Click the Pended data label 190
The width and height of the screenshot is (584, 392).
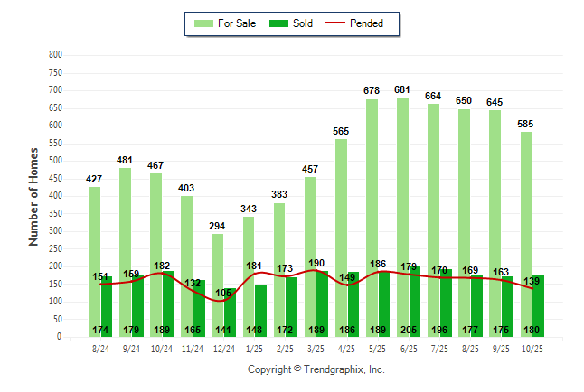(316, 263)
